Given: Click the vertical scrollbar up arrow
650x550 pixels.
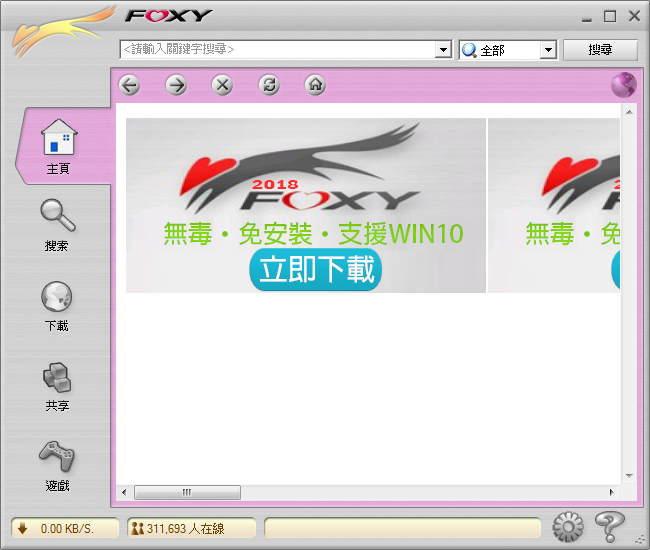Looking at the screenshot, I should (629, 112).
